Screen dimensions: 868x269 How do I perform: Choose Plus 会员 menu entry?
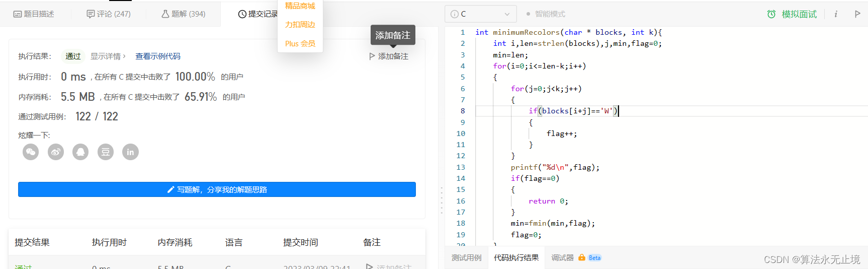(x=300, y=44)
